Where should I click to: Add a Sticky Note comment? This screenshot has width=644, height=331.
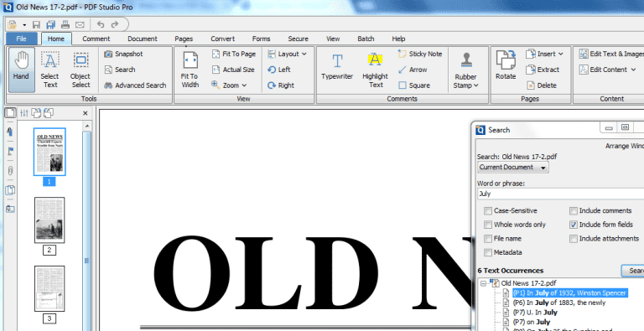coord(420,54)
